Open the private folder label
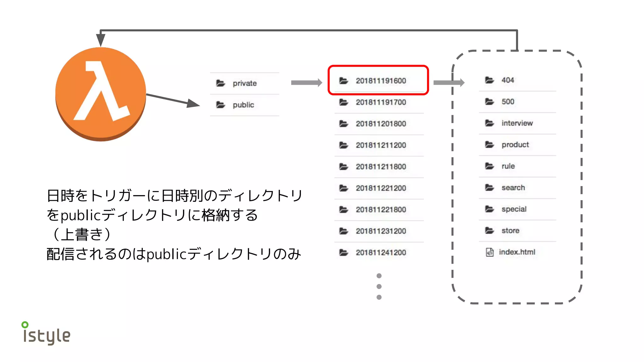 [245, 83]
